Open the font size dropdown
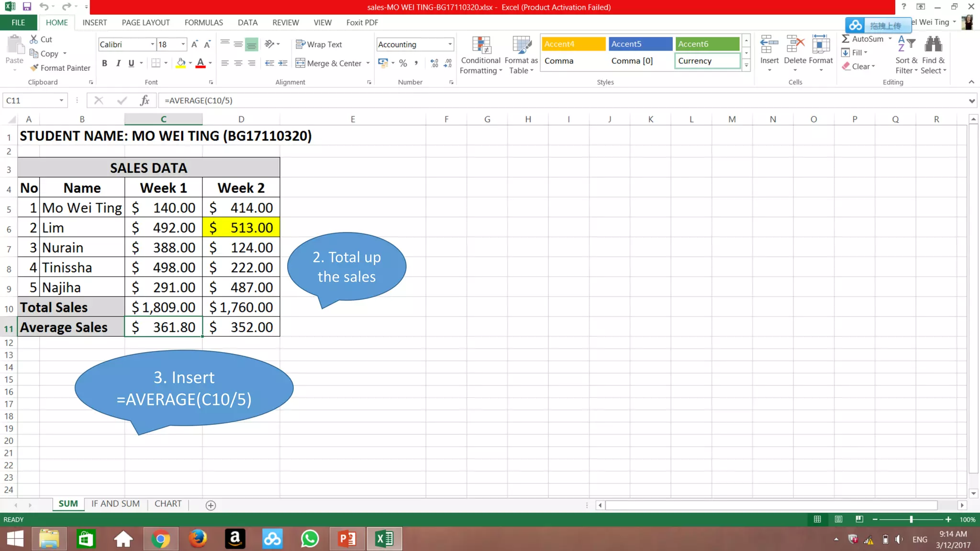 [183, 44]
